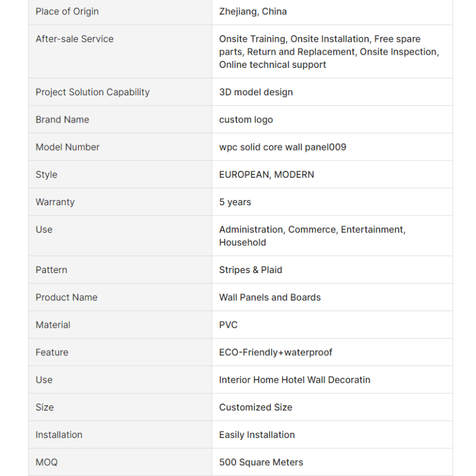Screen dimensions: 476x476
Task: Click the "Customized Size" value
Action: pyautogui.click(x=256, y=407)
